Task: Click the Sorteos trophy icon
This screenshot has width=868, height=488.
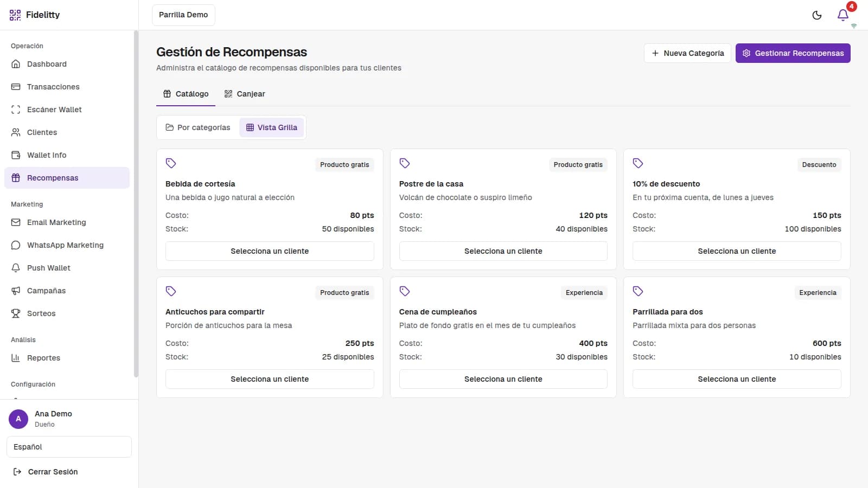Action: [x=16, y=313]
